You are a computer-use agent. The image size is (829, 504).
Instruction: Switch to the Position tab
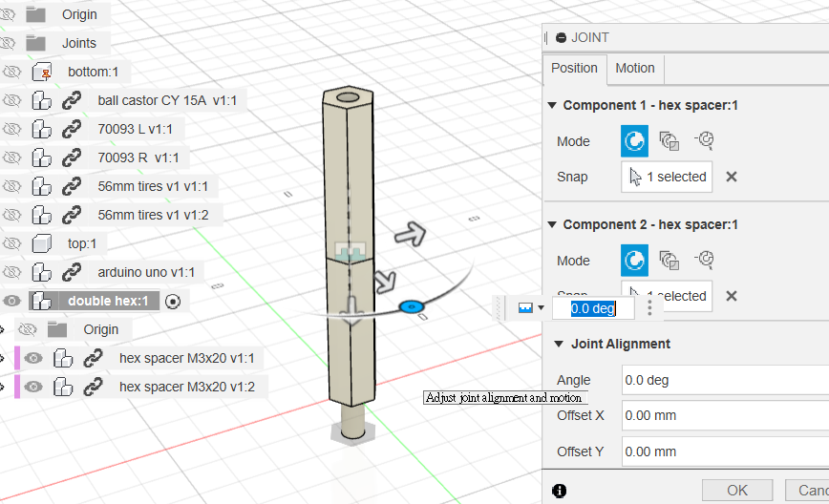(x=574, y=68)
